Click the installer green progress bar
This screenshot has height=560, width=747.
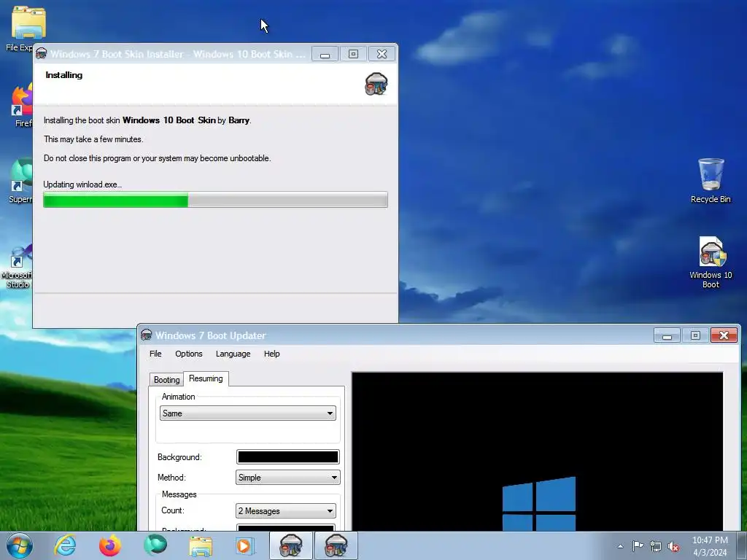point(215,200)
